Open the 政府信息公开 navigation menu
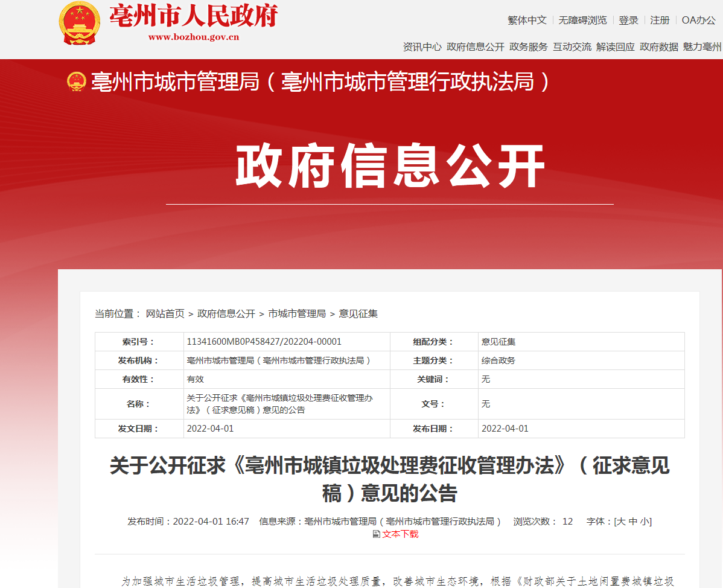The height and width of the screenshot is (588, 723). [475, 46]
